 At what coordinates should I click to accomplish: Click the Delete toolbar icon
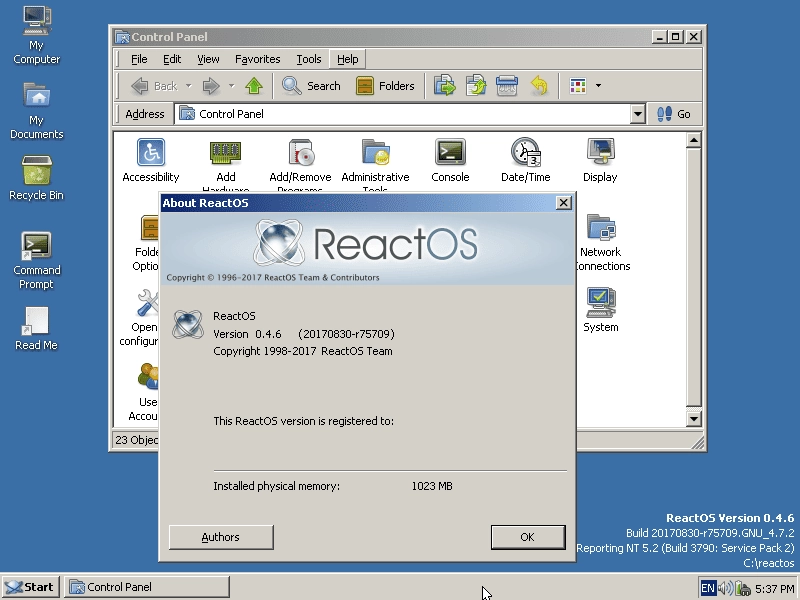[507, 86]
